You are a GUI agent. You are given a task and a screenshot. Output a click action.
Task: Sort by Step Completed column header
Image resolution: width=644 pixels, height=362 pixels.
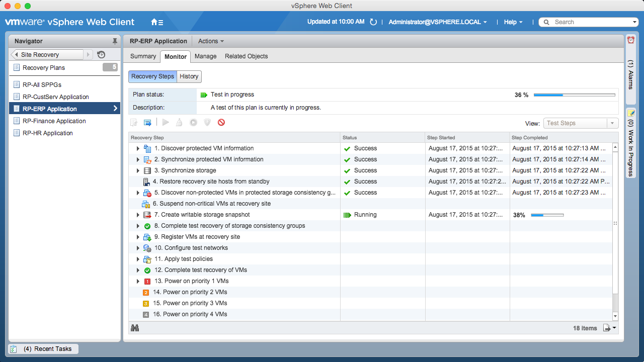coord(564,137)
